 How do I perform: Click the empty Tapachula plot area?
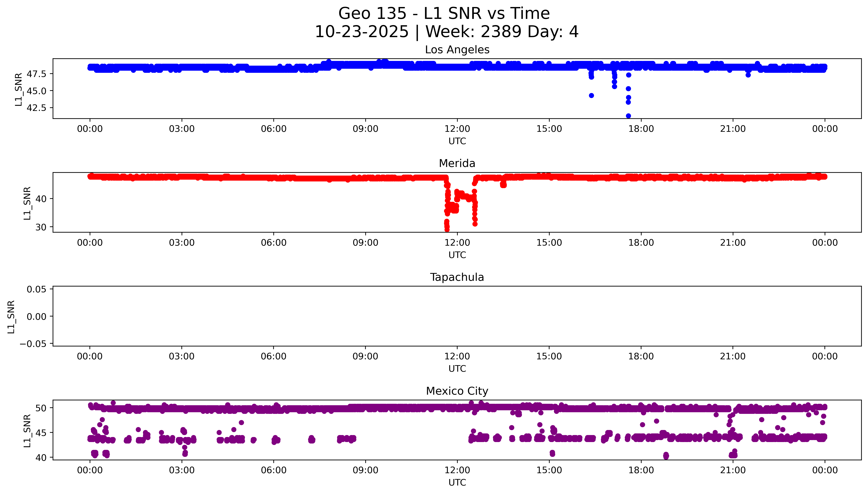pos(457,316)
